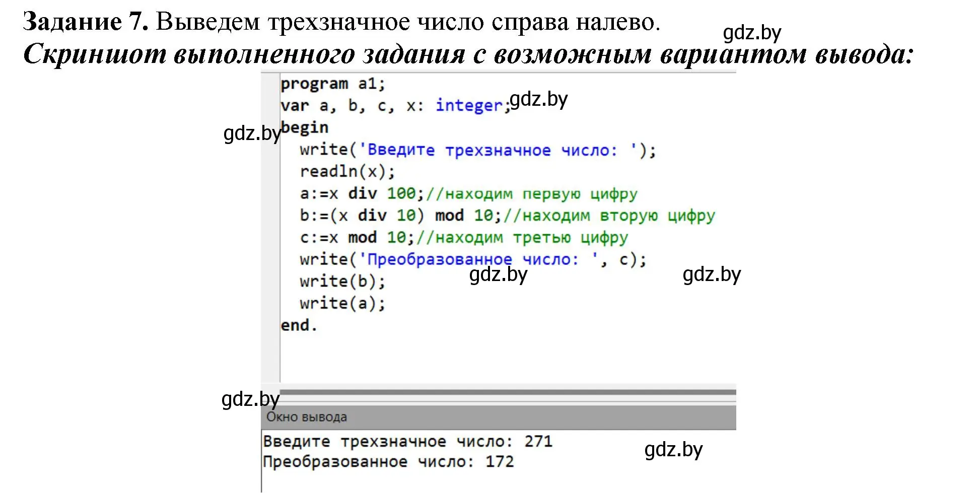This screenshot has height=493, width=980.
Task: Click the 'b:=(x div 10) mod 10;' statement
Action: (x=401, y=216)
